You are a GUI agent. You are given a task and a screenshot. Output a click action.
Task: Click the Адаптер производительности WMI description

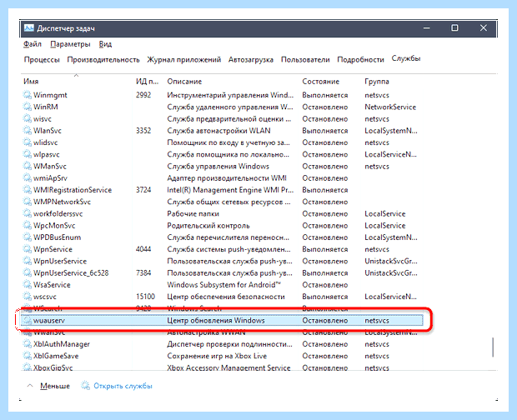coord(227,178)
